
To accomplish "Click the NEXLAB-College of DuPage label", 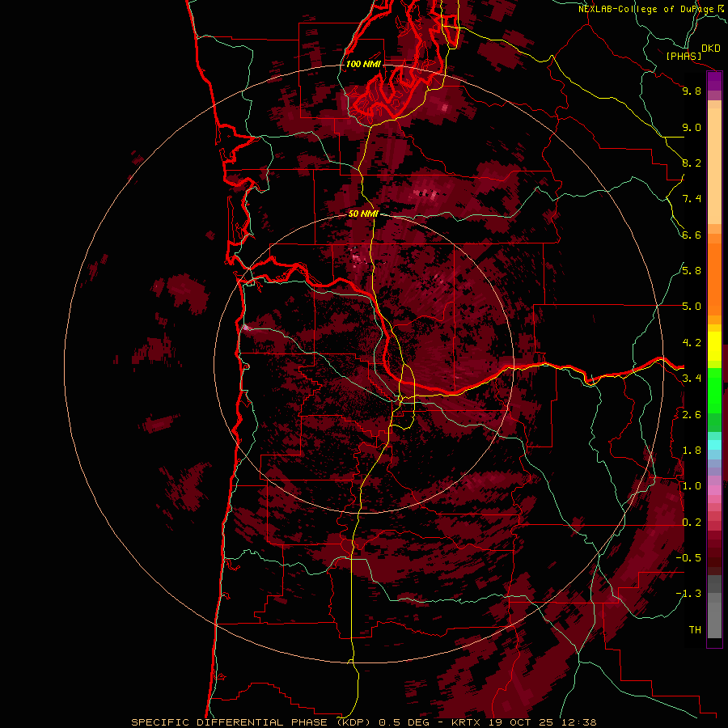I will click(x=651, y=9).
